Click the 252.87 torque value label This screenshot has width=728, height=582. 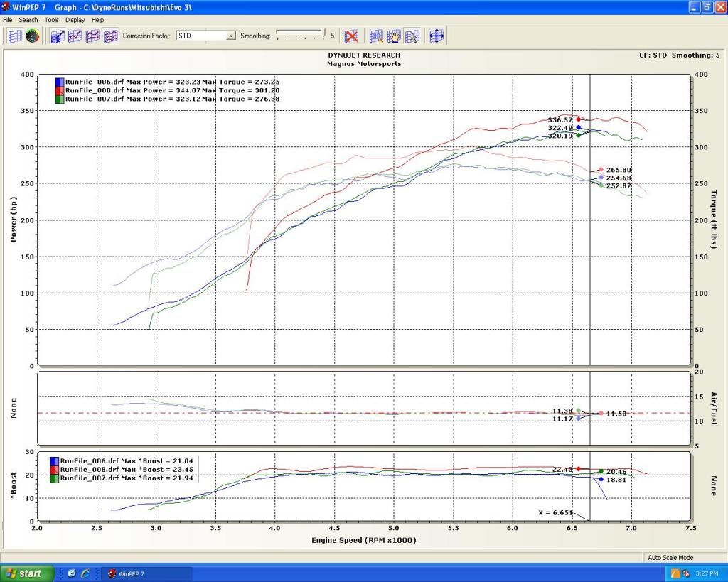(619, 186)
